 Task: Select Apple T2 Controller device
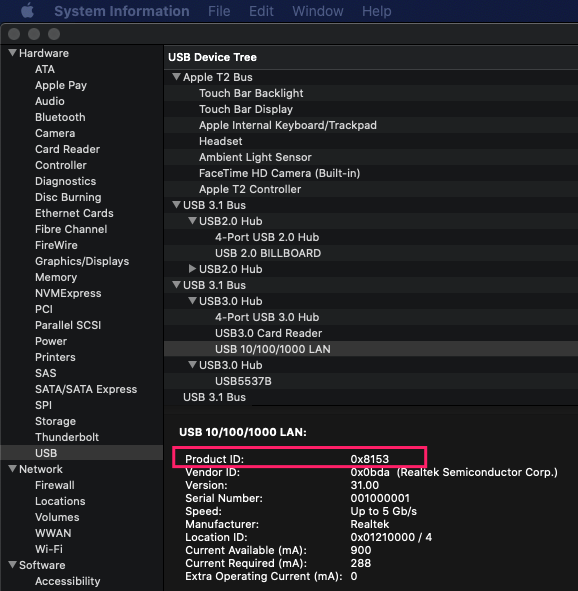(250, 189)
